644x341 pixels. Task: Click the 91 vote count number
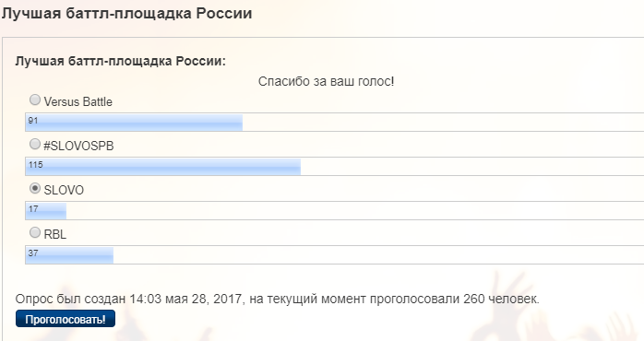tap(33, 121)
